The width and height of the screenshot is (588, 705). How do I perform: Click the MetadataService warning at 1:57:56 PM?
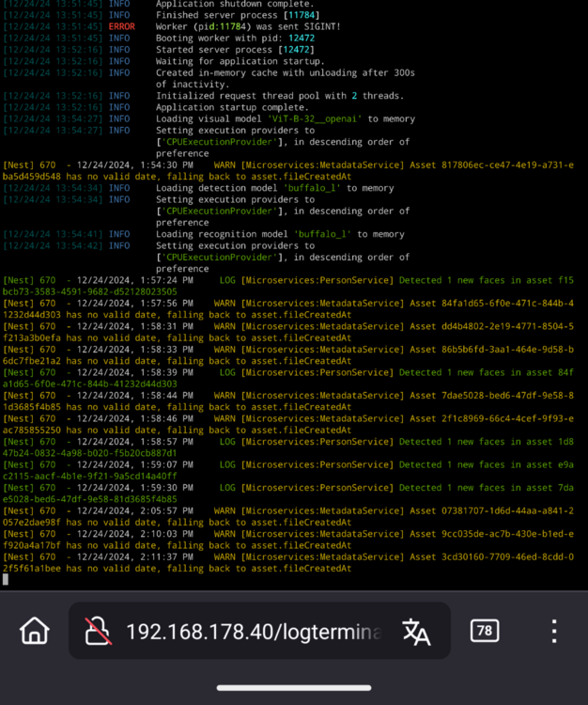[x=288, y=309]
